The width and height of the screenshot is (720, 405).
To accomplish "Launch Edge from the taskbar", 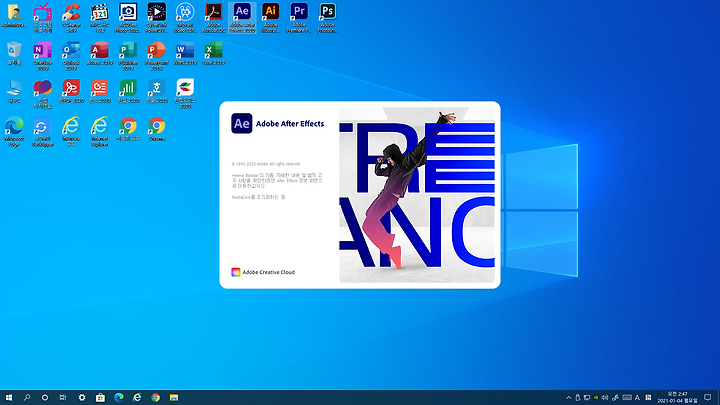I will click(118, 398).
